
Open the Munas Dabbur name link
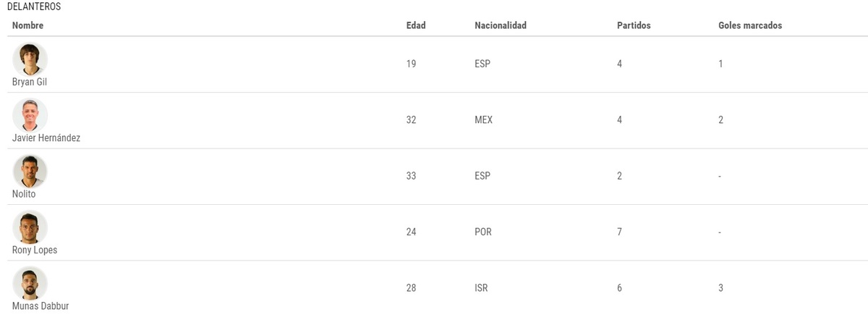click(41, 306)
